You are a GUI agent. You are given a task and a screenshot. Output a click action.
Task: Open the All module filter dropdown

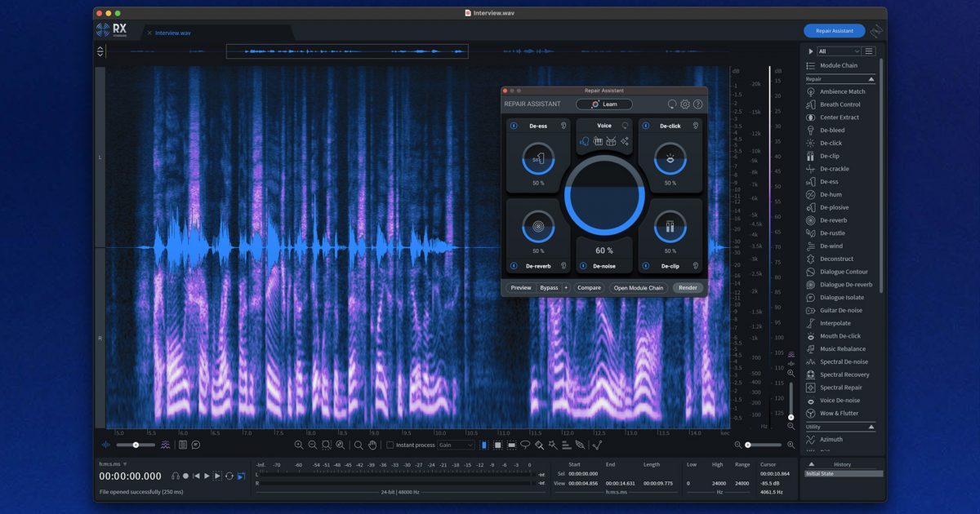click(x=840, y=51)
